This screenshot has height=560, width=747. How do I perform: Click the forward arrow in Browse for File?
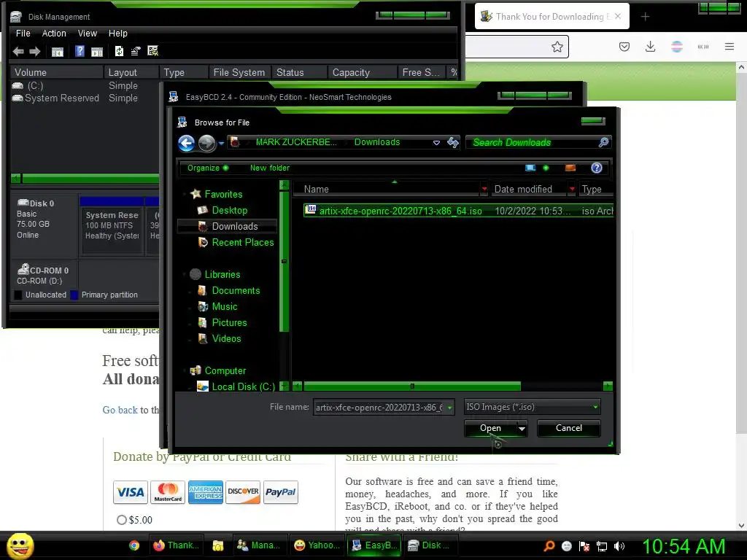click(x=206, y=143)
